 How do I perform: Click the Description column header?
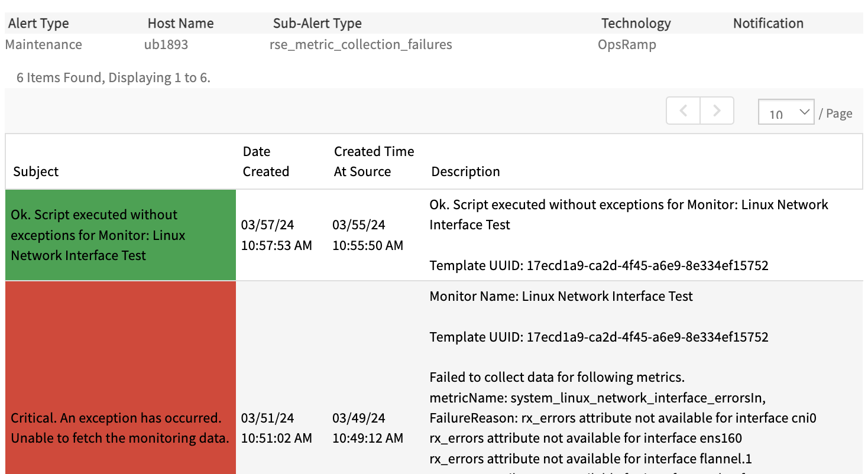tap(465, 171)
